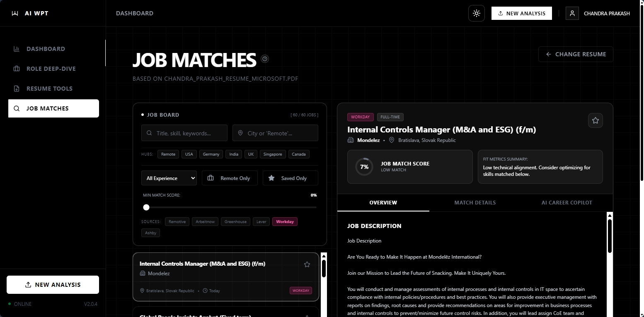
Task: Toggle the light theme sun icon
Action: pyautogui.click(x=477, y=13)
